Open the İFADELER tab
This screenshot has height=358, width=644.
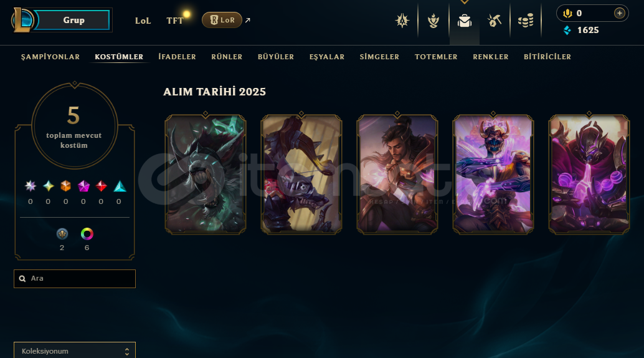click(177, 57)
